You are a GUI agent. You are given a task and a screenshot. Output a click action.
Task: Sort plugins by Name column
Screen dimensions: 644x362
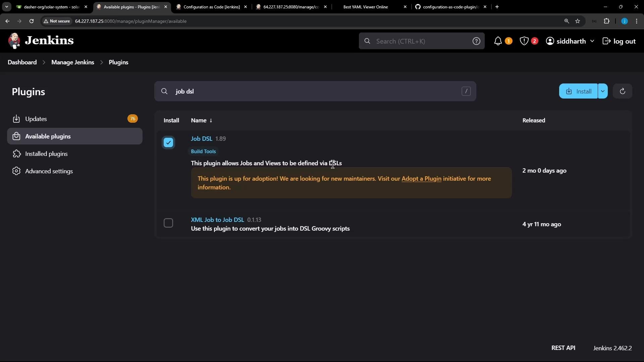coord(202,120)
